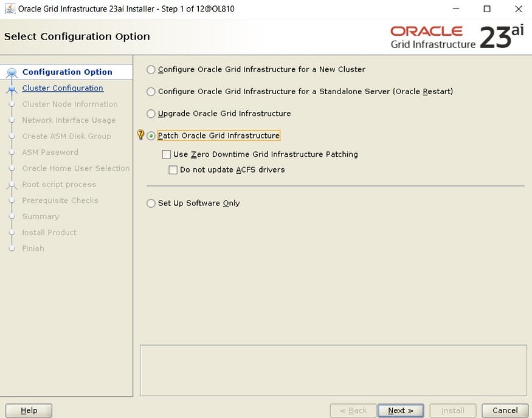The width and height of the screenshot is (532, 418).
Task: Select Set Up Software Only option
Action: pos(151,203)
